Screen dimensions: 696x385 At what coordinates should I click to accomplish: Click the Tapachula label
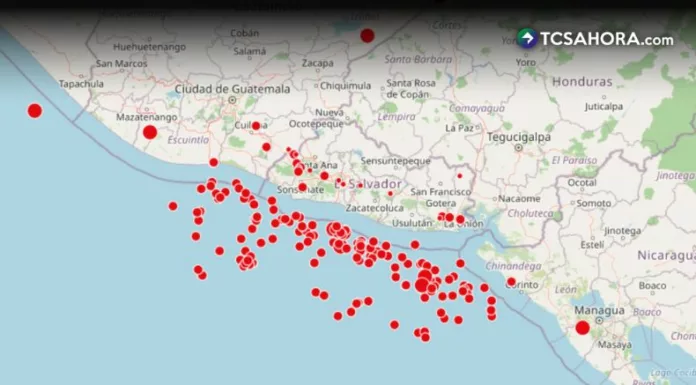pos(81,83)
